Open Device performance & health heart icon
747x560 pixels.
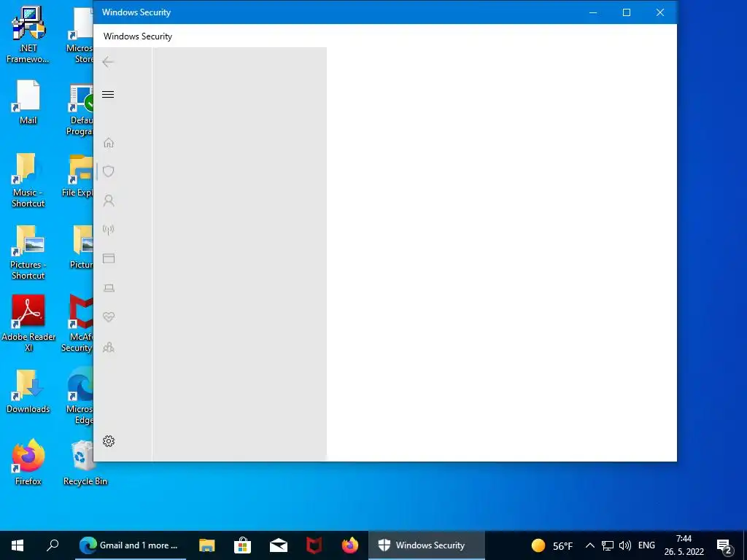tap(109, 317)
